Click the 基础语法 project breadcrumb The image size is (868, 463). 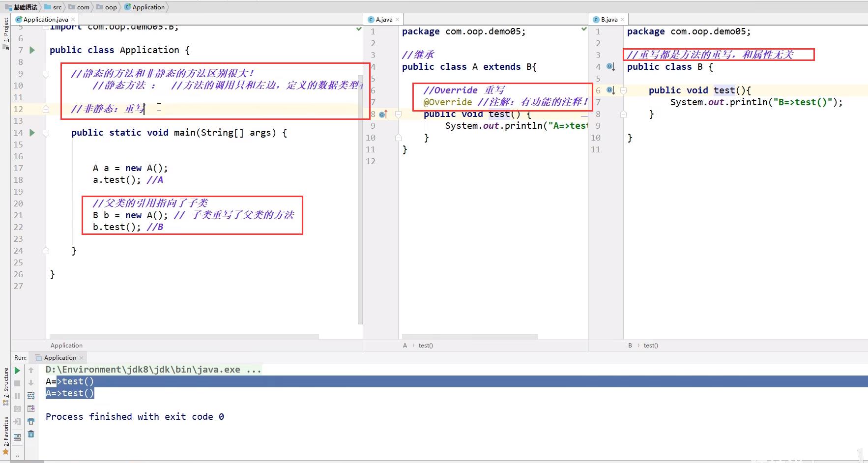[x=21, y=7]
